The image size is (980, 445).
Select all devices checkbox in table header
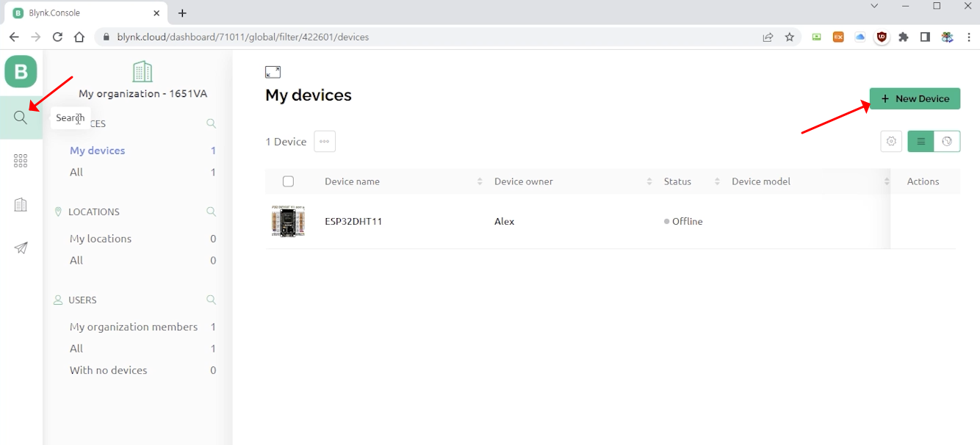click(288, 181)
